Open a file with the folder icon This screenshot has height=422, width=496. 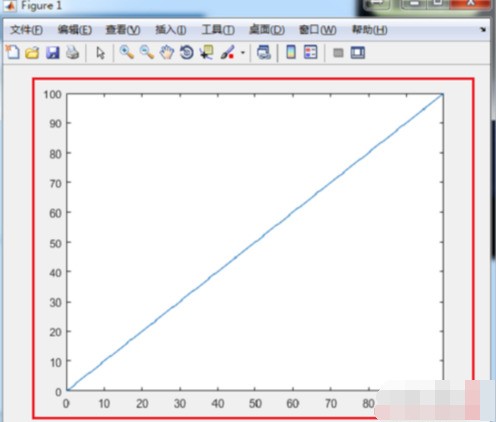32,53
